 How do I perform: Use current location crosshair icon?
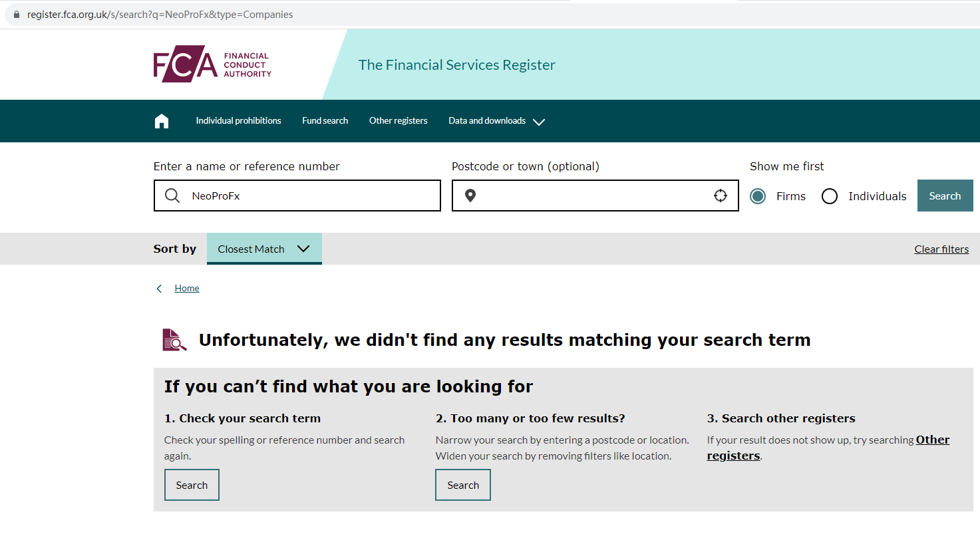pos(721,196)
